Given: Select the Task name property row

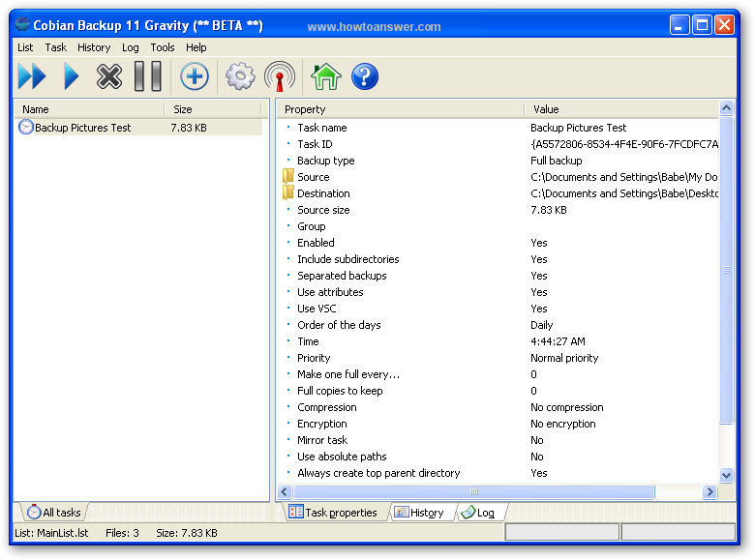Looking at the screenshot, I should click(498, 128).
